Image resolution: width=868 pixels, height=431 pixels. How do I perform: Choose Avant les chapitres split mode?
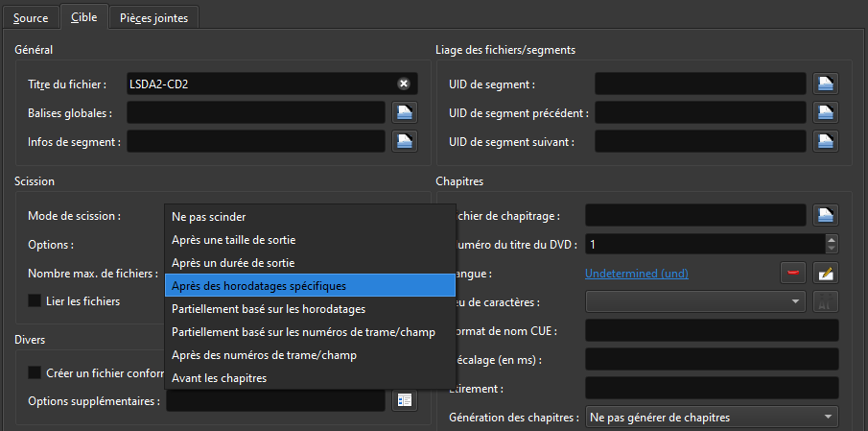click(219, 378)
